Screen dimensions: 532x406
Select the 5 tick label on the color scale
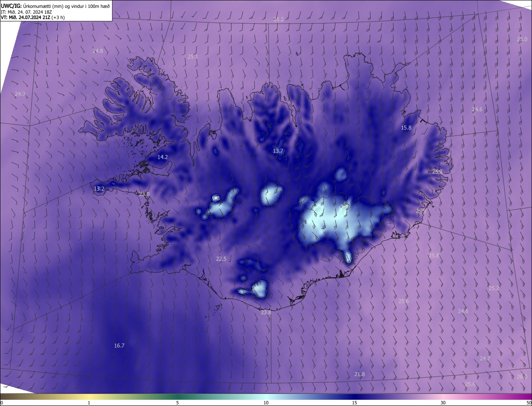click(177, 403)
